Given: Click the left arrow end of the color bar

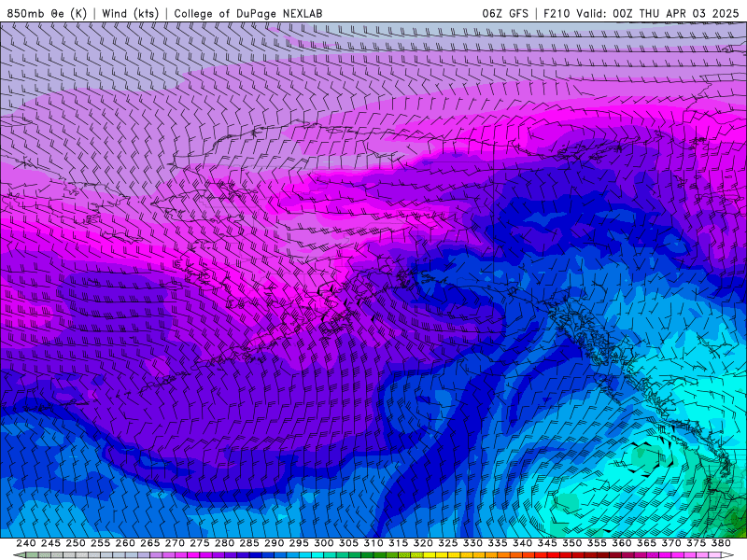Looking at the screenshot, I should (x=19, y=555).
